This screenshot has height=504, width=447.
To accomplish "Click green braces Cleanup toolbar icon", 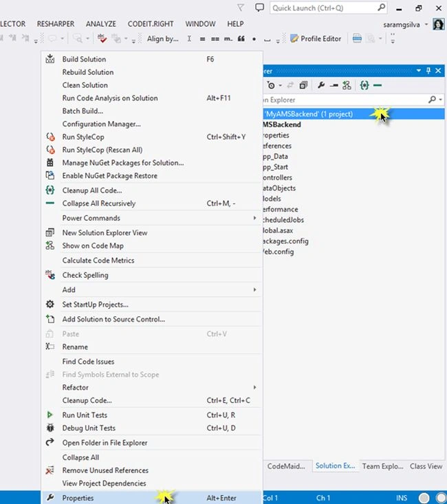I will 364,85.
